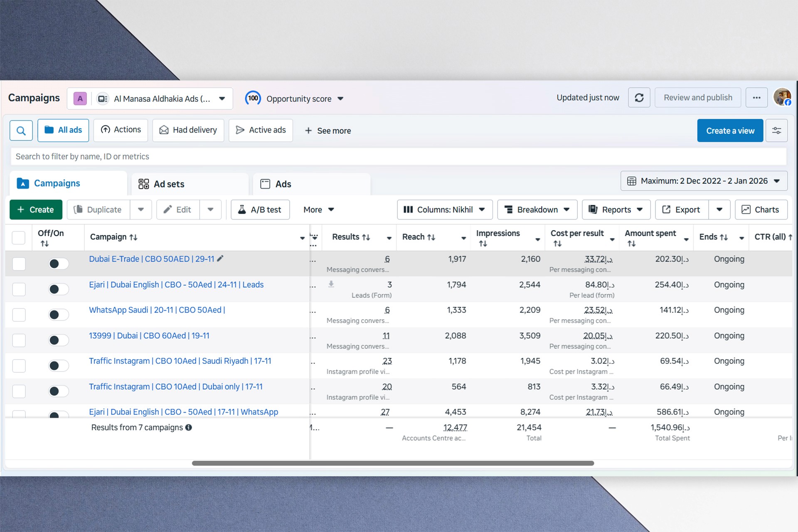Toggle off the Dubai E-Trade campaign switch
Image resolution: width=798 pixels, height=532 pixels.
pos(58,264)
